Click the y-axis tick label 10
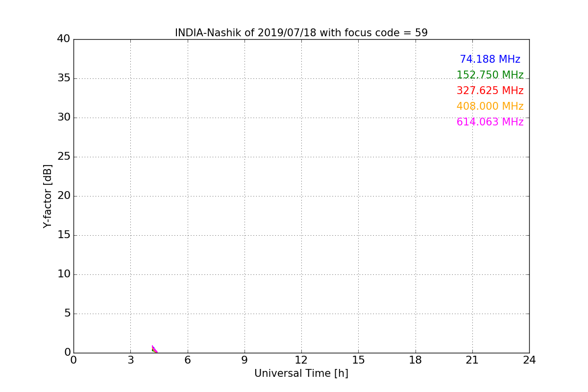The image size is (588, 392). tap(64, 274)
